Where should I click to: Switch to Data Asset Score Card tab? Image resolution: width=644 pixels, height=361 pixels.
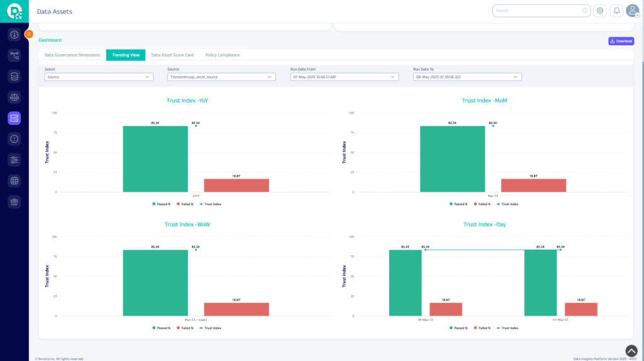pos(172,55)
